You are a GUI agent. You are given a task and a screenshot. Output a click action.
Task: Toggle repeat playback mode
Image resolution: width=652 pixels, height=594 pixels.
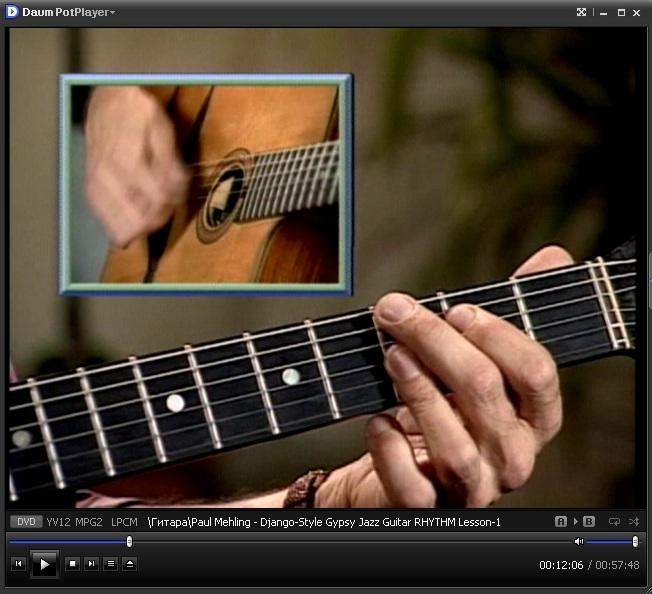[x=614, y=521]
